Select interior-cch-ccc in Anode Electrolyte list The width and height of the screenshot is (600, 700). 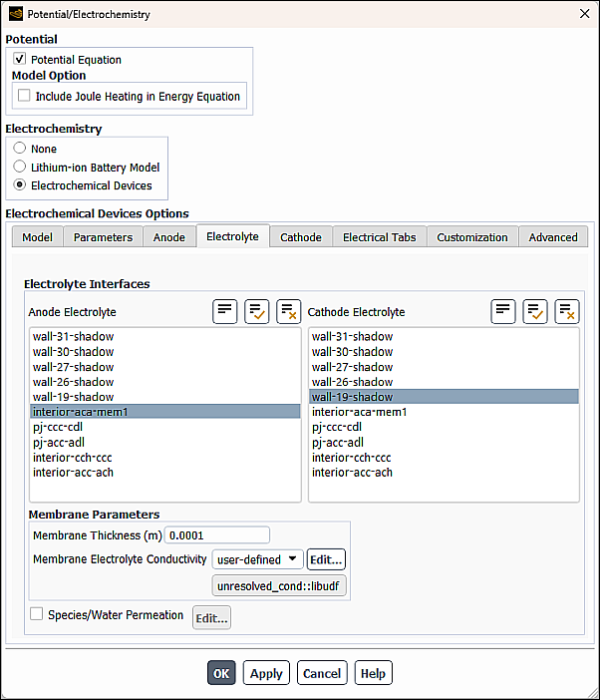(165, 457)
